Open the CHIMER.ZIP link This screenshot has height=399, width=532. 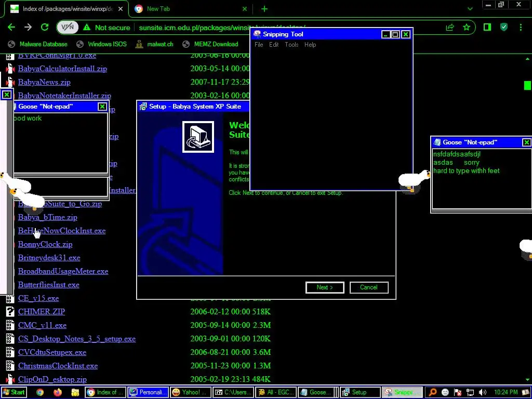point(42,312)
